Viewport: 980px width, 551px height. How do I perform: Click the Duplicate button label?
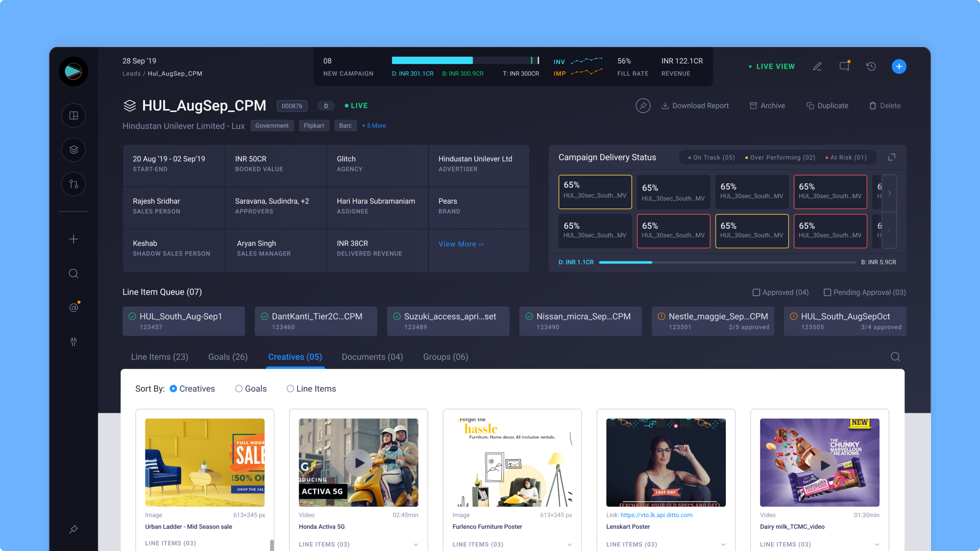coord(833,106)
